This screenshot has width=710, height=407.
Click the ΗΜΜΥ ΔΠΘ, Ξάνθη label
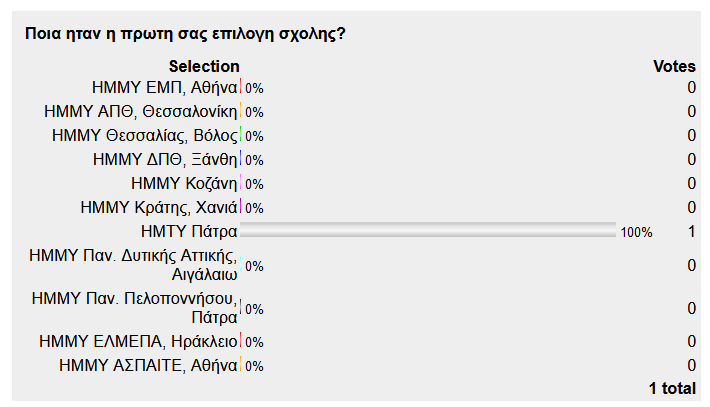(165, 159)
